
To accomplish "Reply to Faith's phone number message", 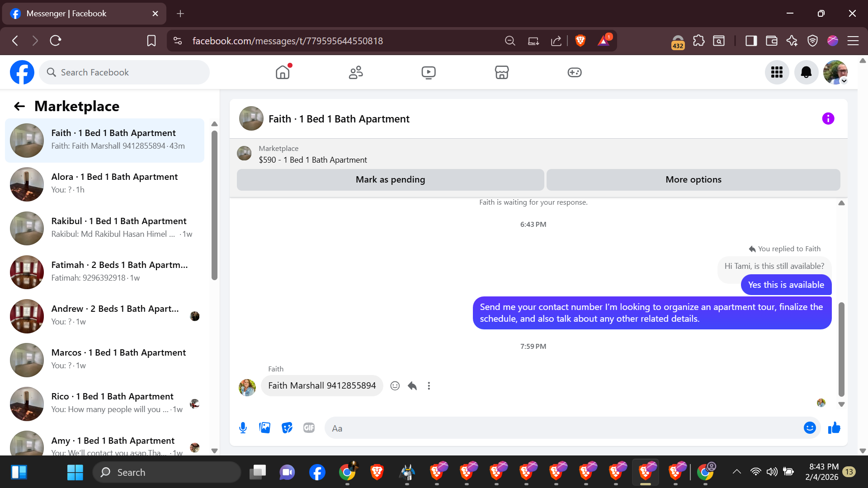I will (x=412, y=386).
